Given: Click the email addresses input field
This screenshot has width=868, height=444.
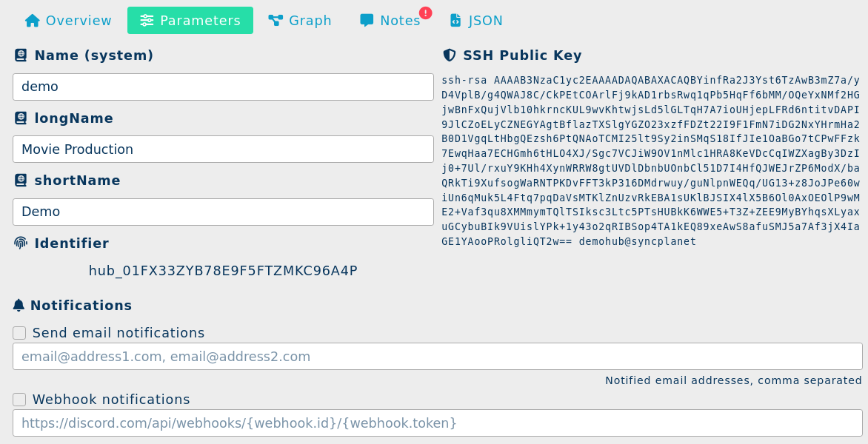Looking at the screenshot, I should (437, 356).
